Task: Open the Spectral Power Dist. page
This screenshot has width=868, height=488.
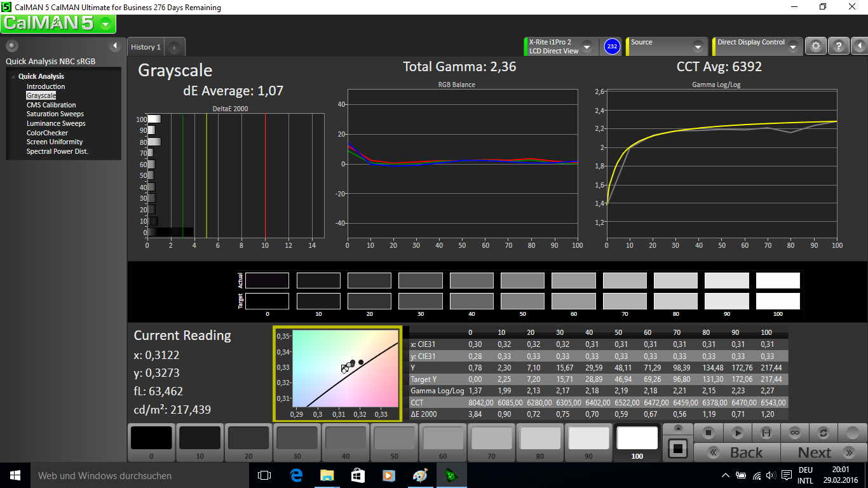Action: (x=57, y=151)
